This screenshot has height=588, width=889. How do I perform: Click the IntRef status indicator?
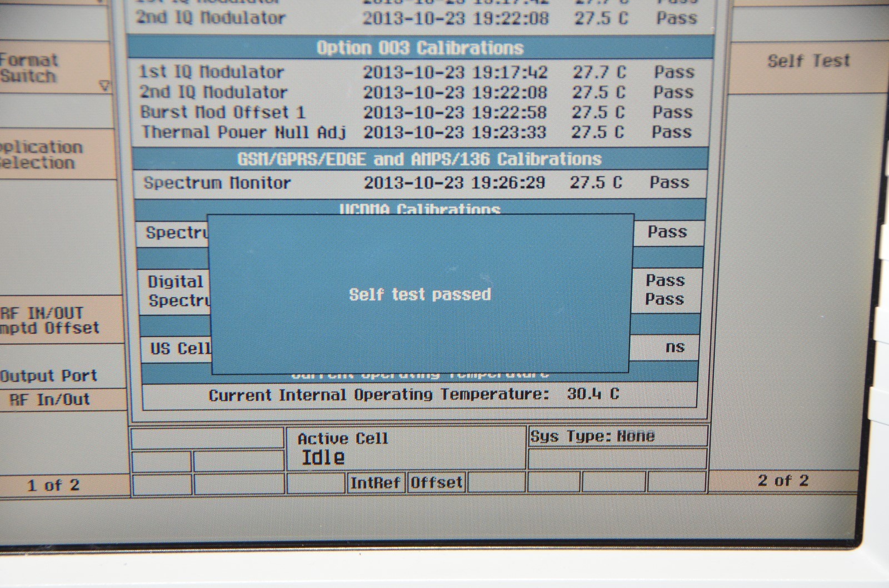[x=375, y=483]
